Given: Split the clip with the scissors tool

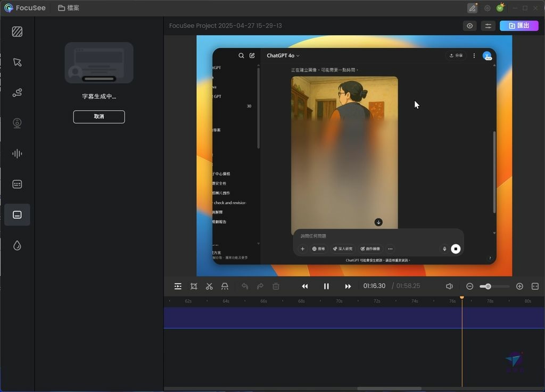Looking at the screenshot, I should [209, 286].
